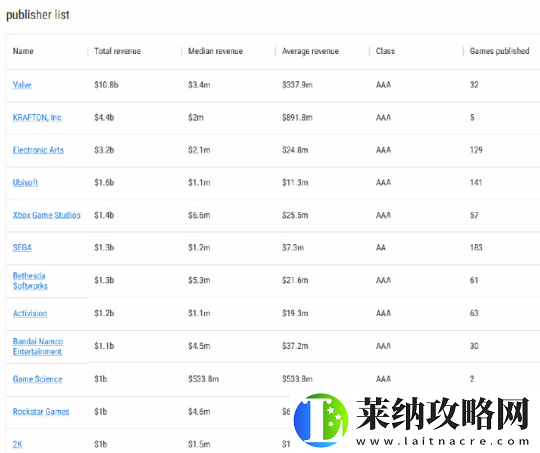Open the Xbox Game Studios link
This screenshot has width=540, height=453.
46,215
